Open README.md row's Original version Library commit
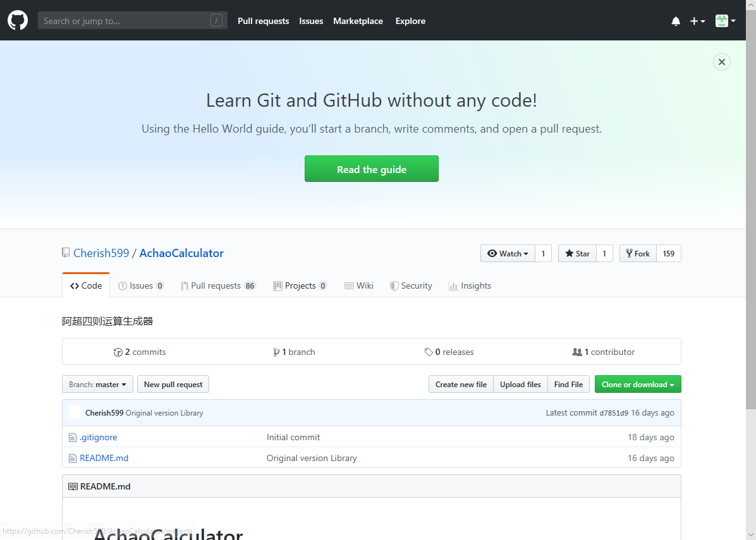Image resolution: width=756 pixels, height=540 pixels. pos(312,458)
